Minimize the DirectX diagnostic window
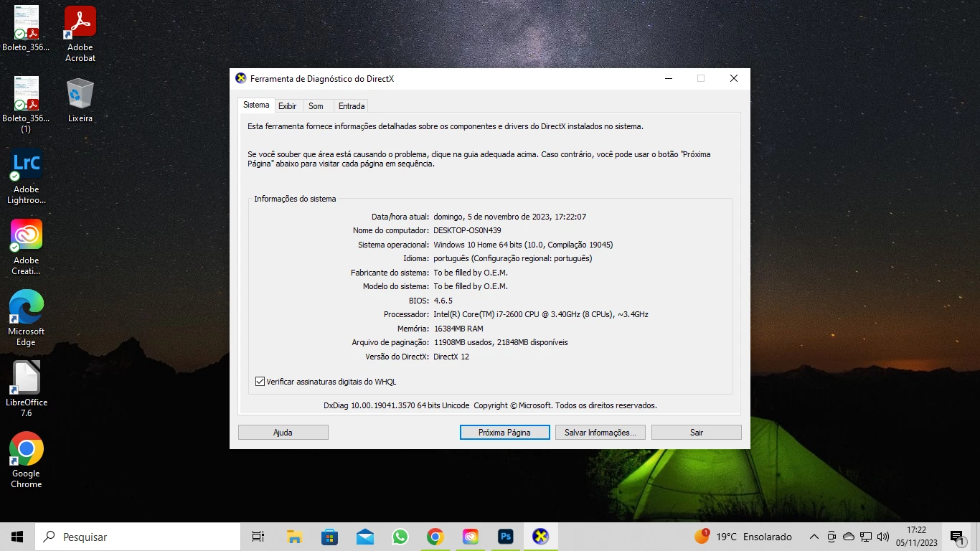Image resolution: width=980 pixels, height=551 pixels. (669, 78)
